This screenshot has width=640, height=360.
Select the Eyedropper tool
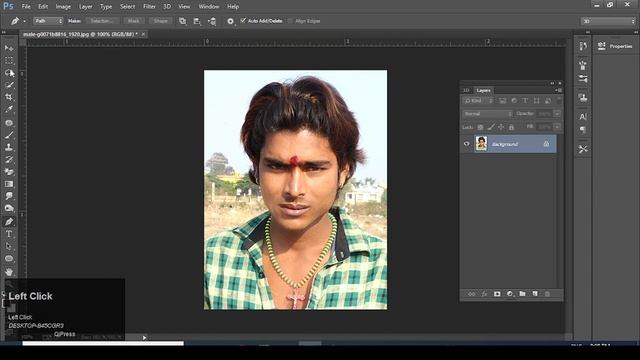pos(9,109)
